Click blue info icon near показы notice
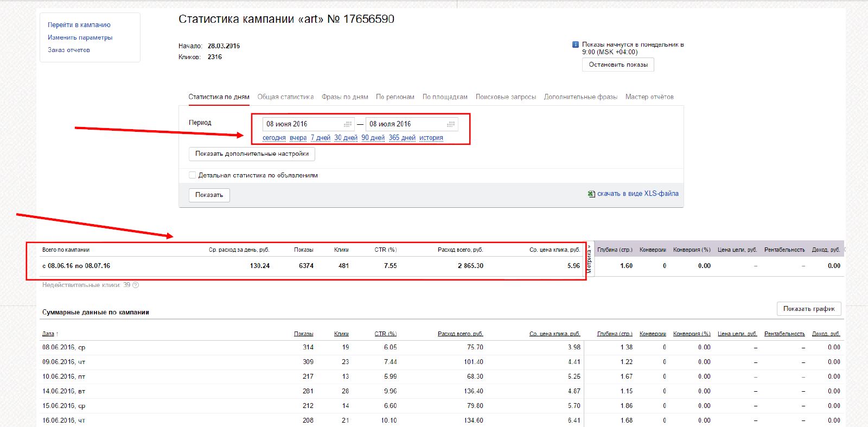This screenshot has height=427, width=868. [576, 44]
